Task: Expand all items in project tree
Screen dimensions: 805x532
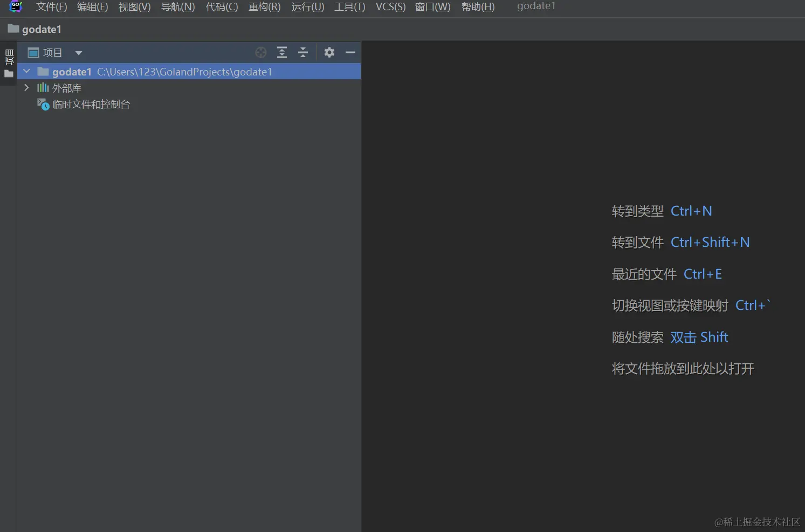Action: tap(282, 52)
